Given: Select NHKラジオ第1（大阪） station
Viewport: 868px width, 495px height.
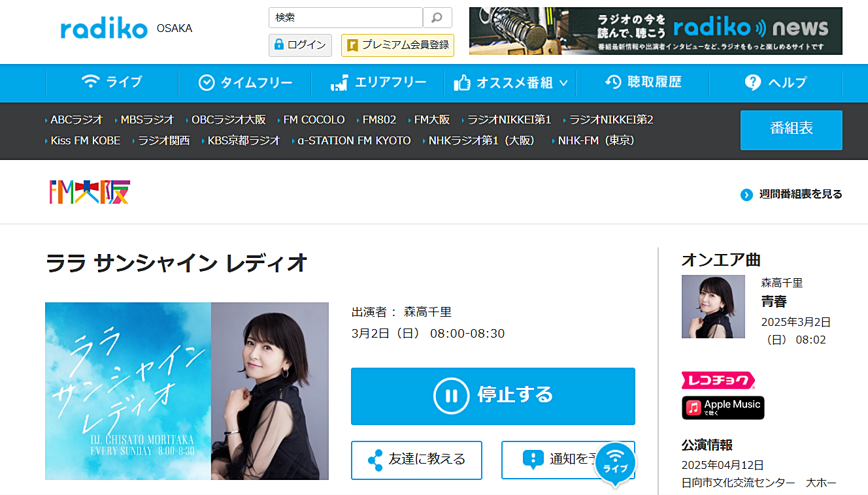Looking at the screenshot, I should click(x=482, y=140).
